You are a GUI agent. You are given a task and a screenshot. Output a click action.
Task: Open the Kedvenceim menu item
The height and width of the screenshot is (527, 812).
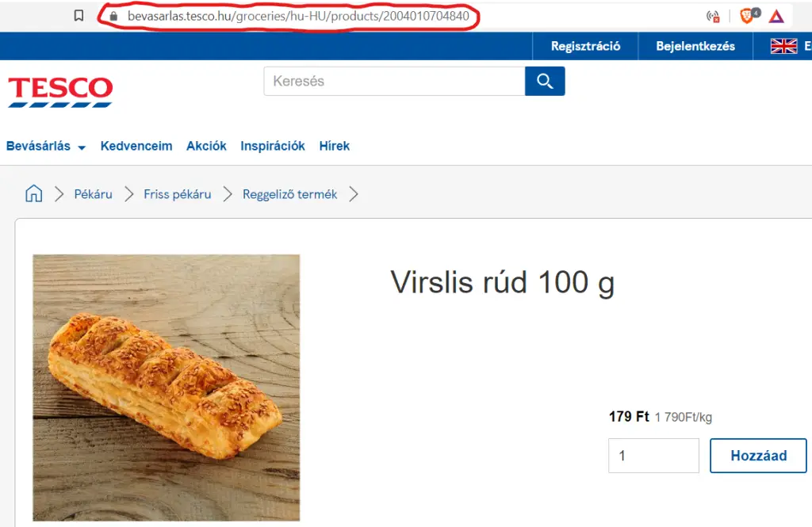pyautogui.click(x=136, y=146)
